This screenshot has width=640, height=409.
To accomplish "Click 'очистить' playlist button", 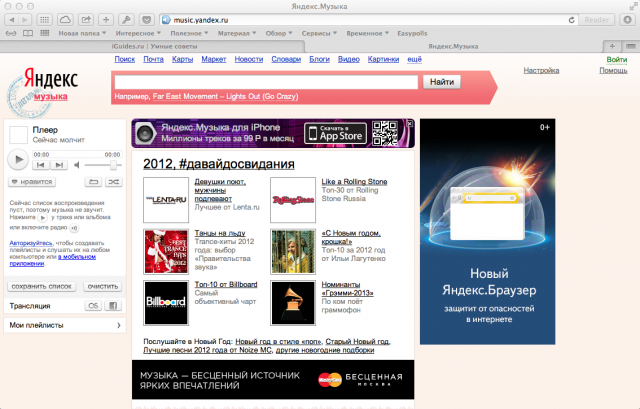I will pyautogui.click(x=102, y=286).
